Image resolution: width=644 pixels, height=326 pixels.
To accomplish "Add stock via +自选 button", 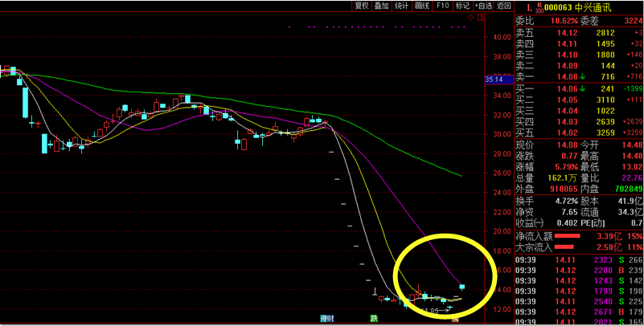I will click(x=484, y=6).
